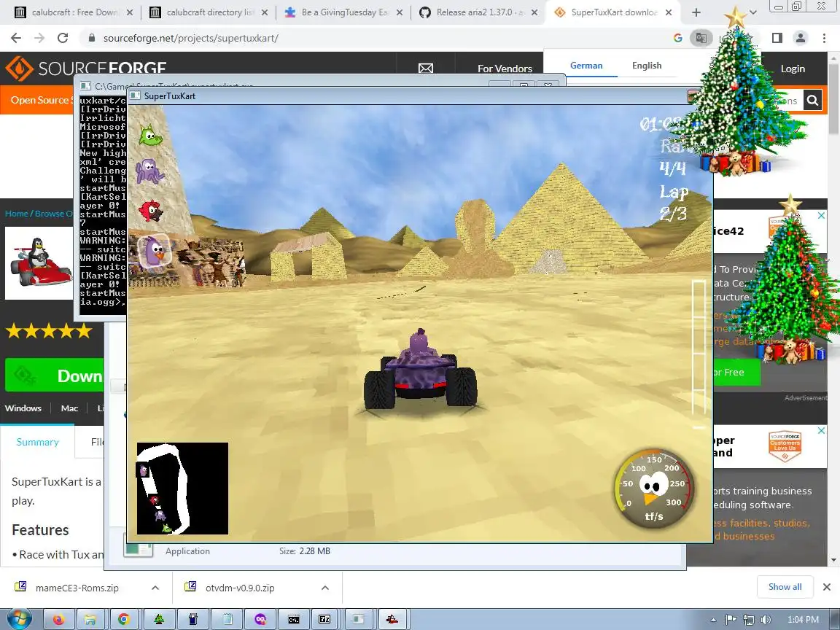
Task: Switch to the calubcraft directory listing tab
Action: 209,12
